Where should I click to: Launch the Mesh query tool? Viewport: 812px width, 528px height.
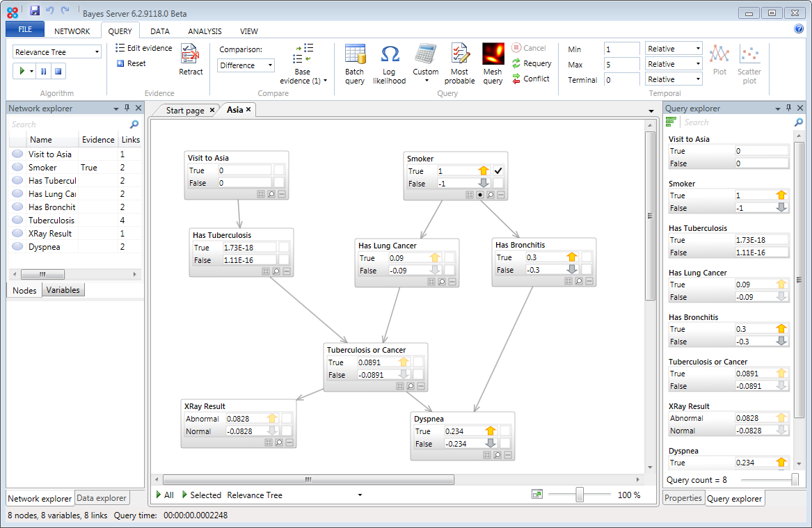click(x=493, y=55)
